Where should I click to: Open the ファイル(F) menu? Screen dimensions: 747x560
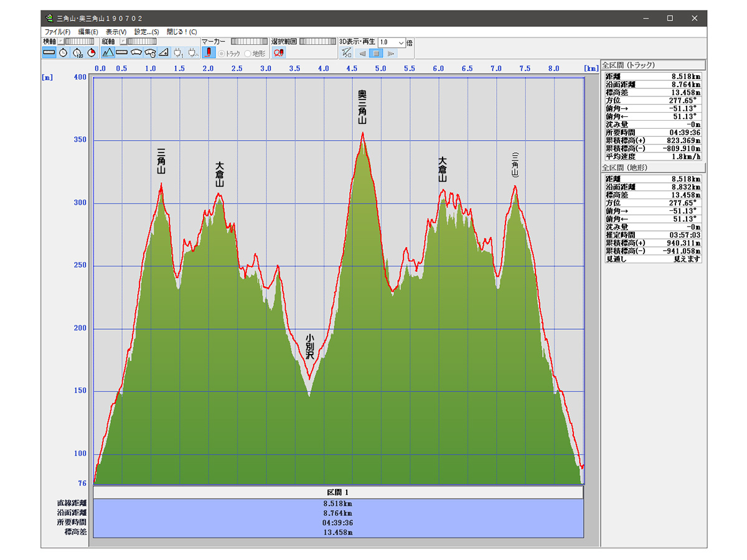[x=57, y=32]
